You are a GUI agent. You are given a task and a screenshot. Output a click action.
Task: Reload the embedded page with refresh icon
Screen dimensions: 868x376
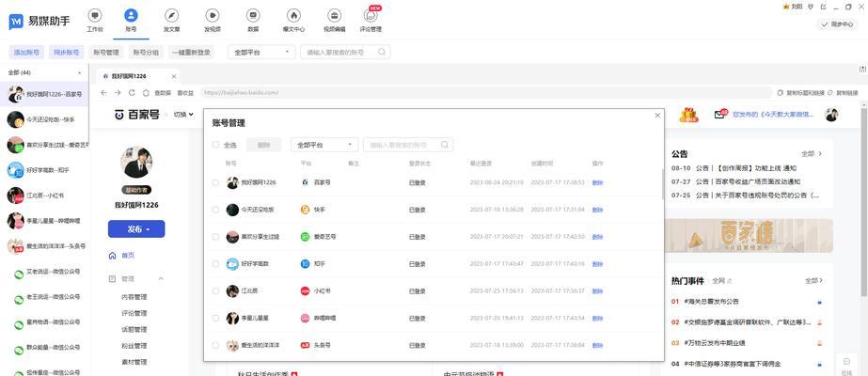pyautogui.click(x=132, y=93)
